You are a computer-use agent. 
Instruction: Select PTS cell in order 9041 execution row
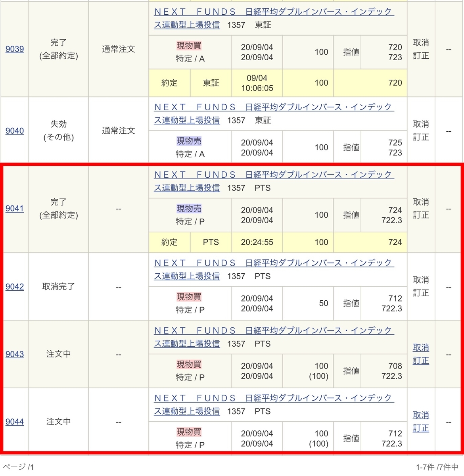[211, 242]
